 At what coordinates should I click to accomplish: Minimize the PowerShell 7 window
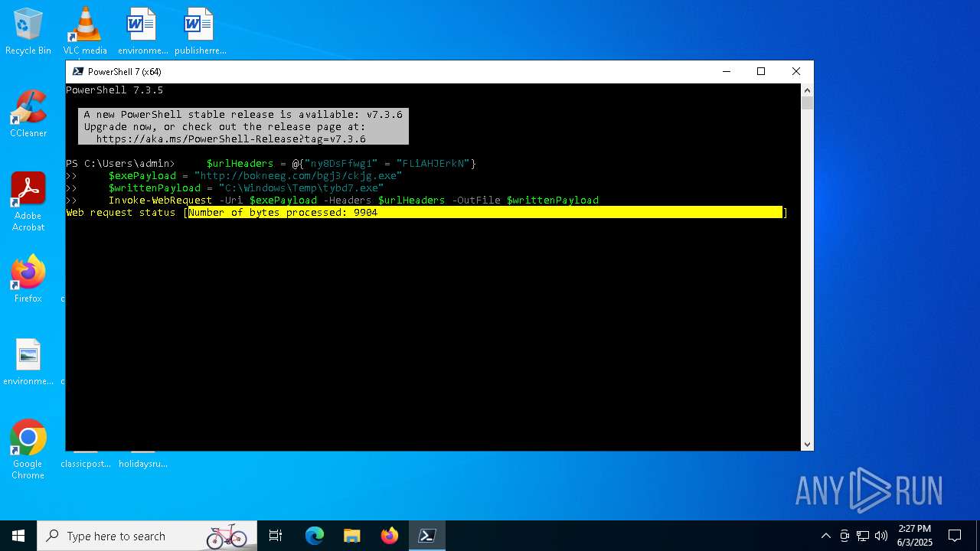tap(726, 71)
